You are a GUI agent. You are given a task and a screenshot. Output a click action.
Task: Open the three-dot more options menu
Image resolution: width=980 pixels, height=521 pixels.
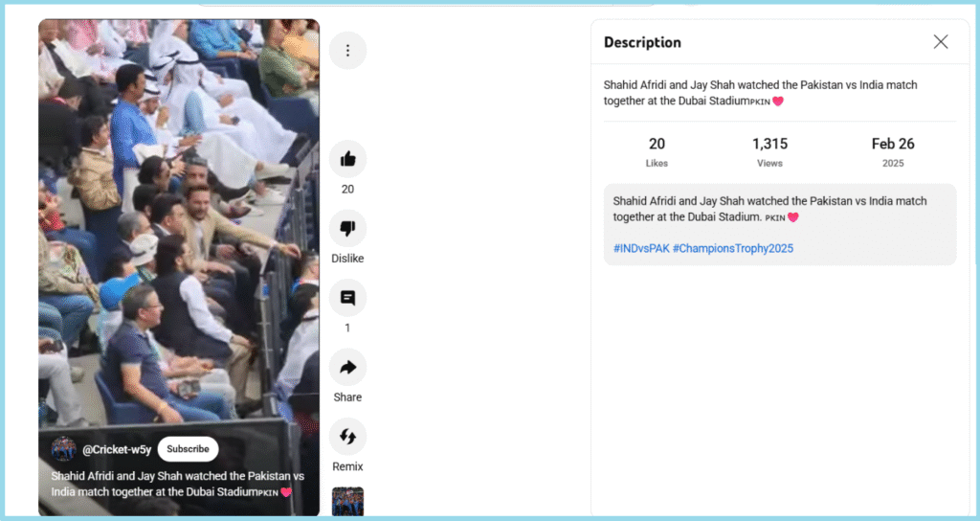point(347,50)
